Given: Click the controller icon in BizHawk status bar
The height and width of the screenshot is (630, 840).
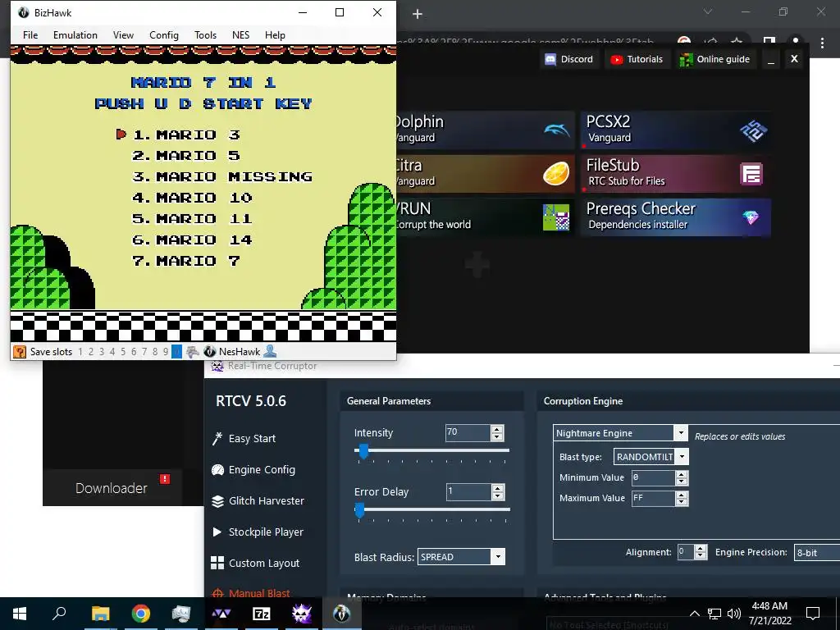Looking at the screenshot, I should pos(193,352).
